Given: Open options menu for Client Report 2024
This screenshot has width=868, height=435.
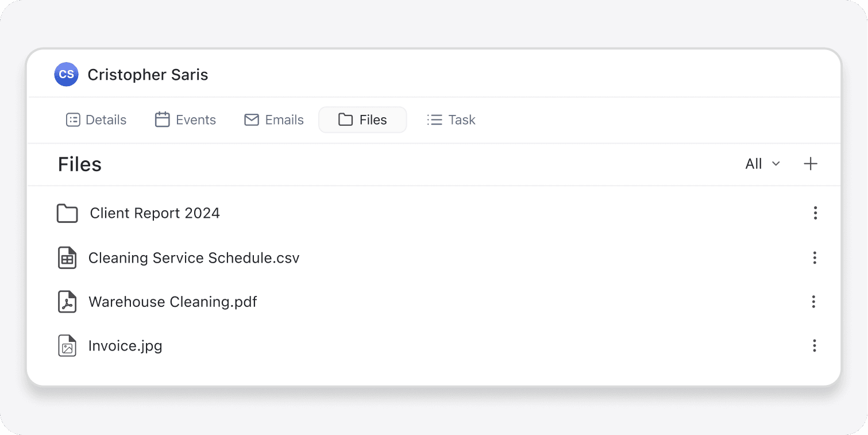Looking at the screenshot, I should point(815,213).
